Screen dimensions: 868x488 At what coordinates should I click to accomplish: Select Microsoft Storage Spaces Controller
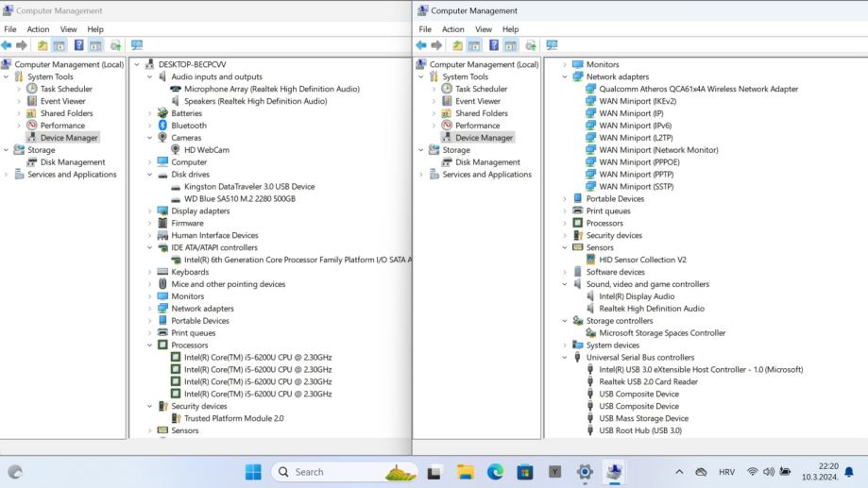click(x=661, y=333)
